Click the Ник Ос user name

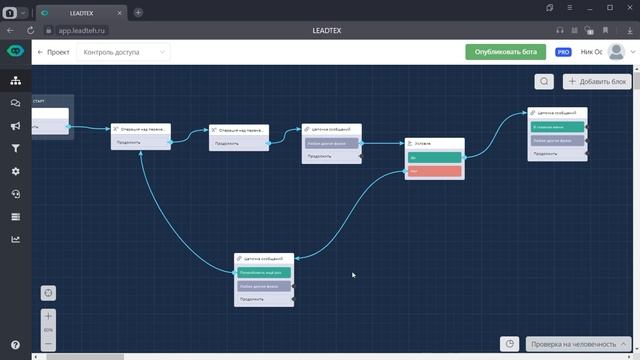tap(591, 52)
